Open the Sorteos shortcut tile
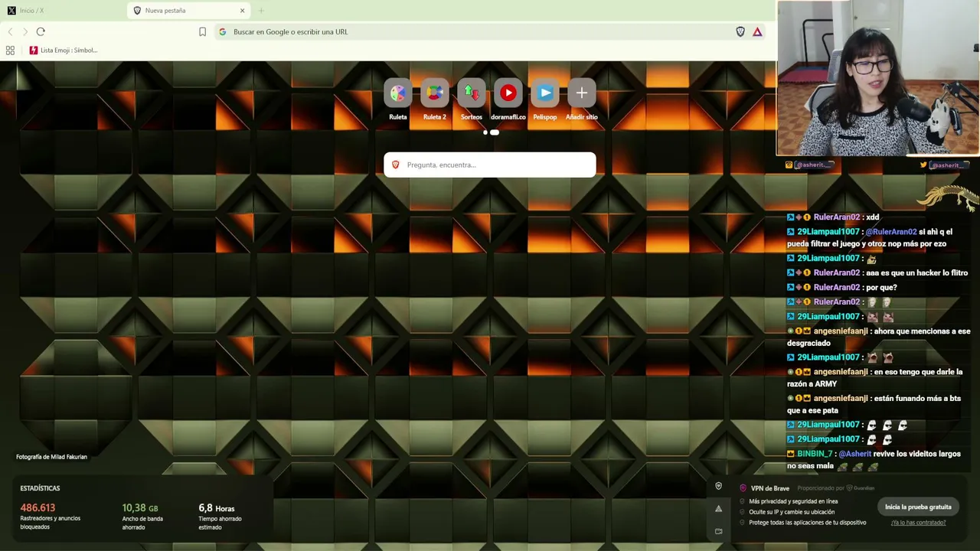Viewport: 980px width, 551px height. click(x=472, y=100)
